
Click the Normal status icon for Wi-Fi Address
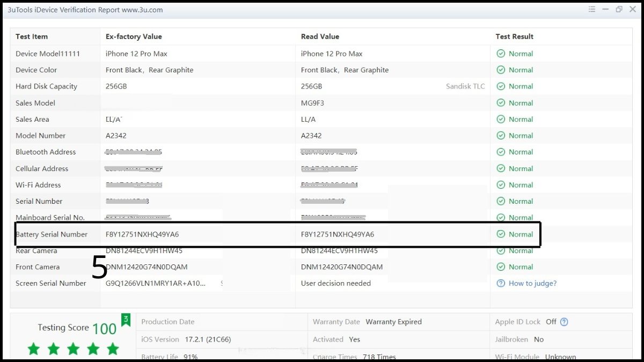pos(500,184)
